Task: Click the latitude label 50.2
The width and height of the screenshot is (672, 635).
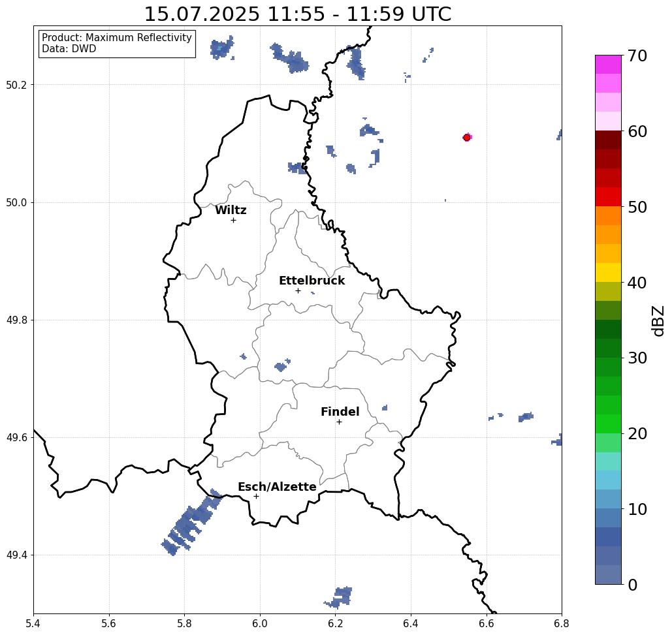Action: click(16, 85)
